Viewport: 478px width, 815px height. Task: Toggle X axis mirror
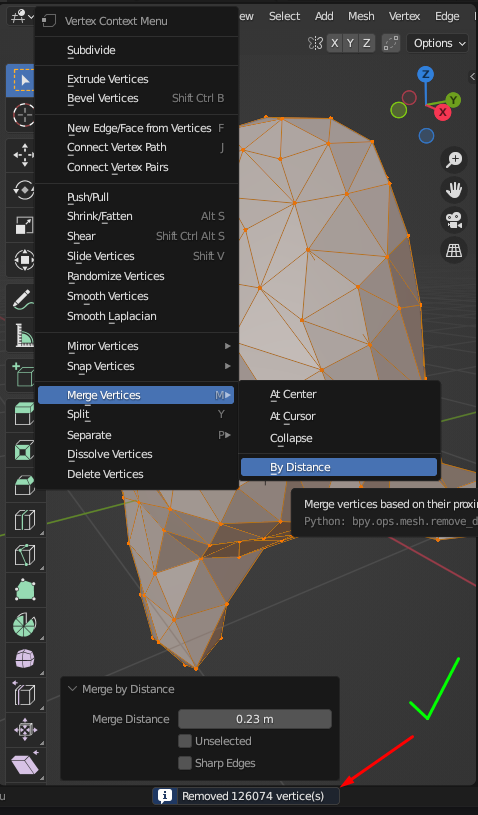click(x=335, y=43)
